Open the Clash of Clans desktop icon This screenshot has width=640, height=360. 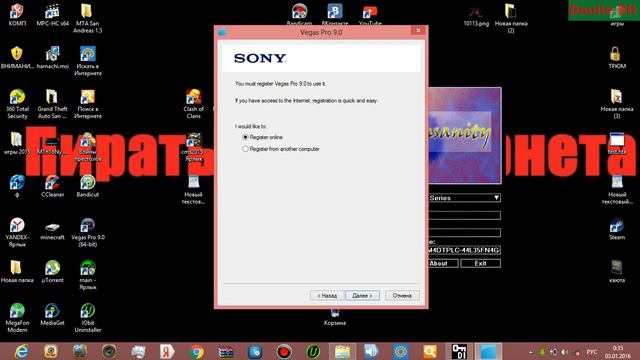tap(193, 104)
